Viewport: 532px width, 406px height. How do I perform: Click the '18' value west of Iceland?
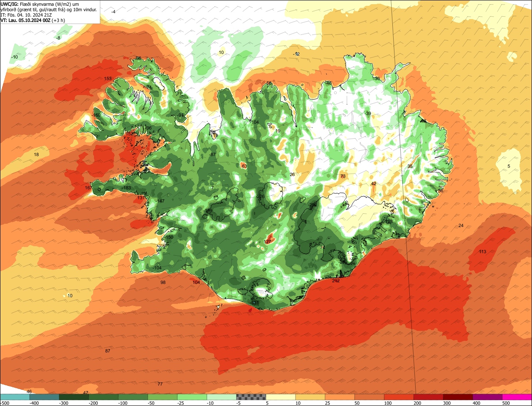pyautogui.click(x=36, y=154)
